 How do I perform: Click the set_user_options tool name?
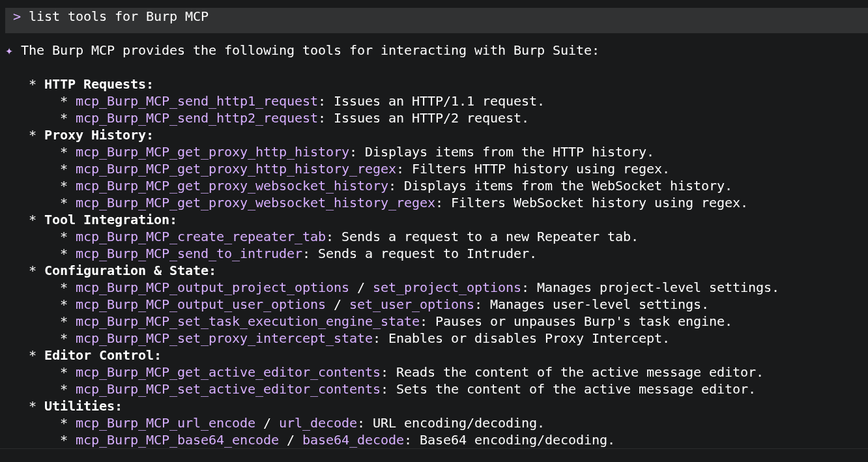tap(412, 305)
